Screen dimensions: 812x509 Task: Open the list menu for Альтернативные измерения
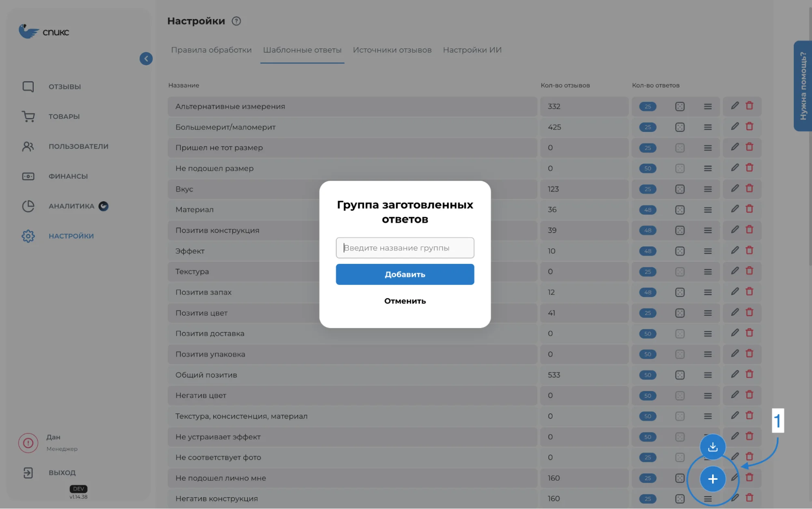click(x=708, y=106)
